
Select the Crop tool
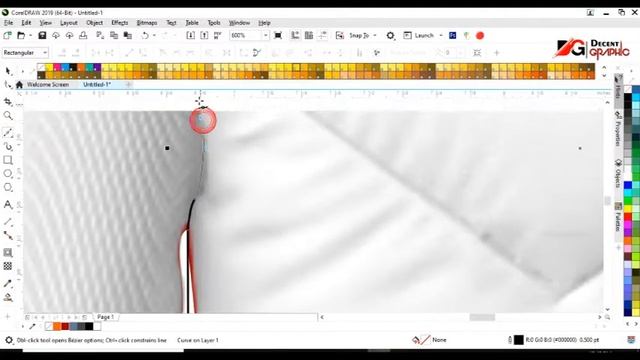click(x=8, y=101)
